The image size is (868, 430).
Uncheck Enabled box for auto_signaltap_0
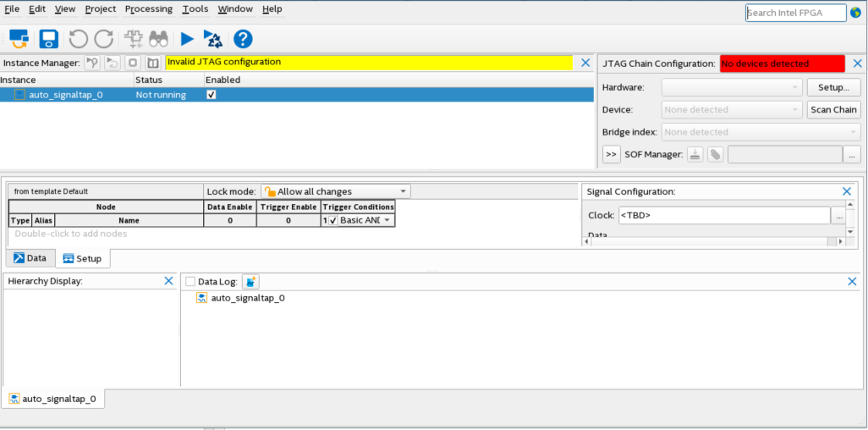212,95
